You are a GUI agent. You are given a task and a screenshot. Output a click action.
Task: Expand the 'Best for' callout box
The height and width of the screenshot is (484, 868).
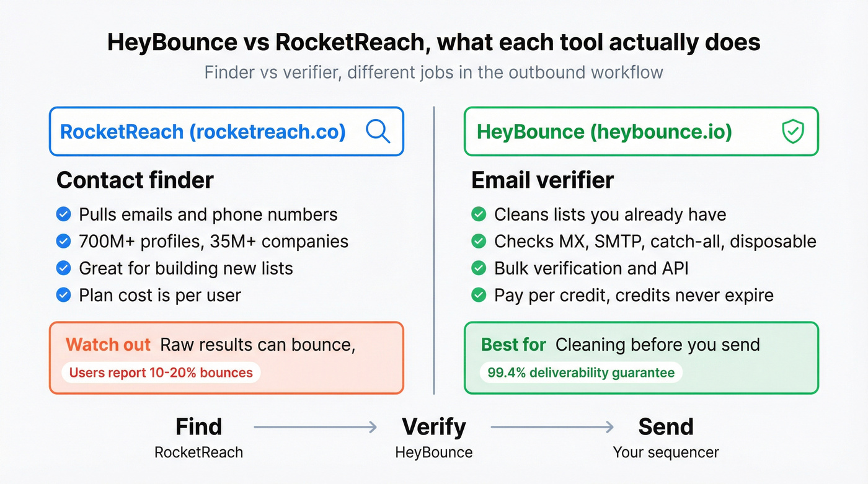[642, 358]
